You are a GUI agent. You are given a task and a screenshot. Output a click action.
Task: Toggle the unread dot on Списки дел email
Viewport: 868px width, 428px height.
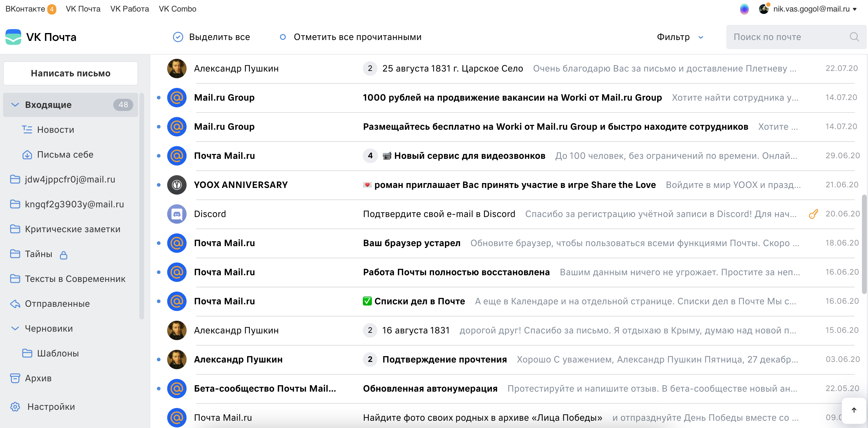point(159,301)
